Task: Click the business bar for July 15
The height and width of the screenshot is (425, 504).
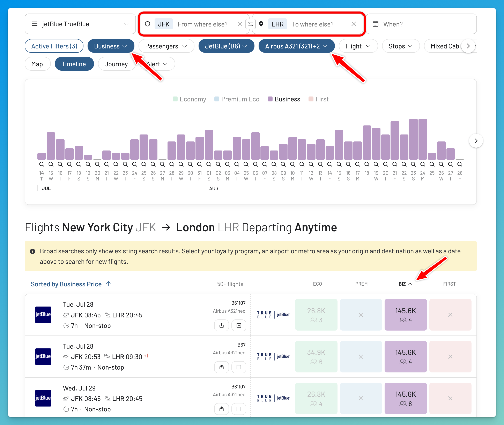Action: click(x=51, y=146)
